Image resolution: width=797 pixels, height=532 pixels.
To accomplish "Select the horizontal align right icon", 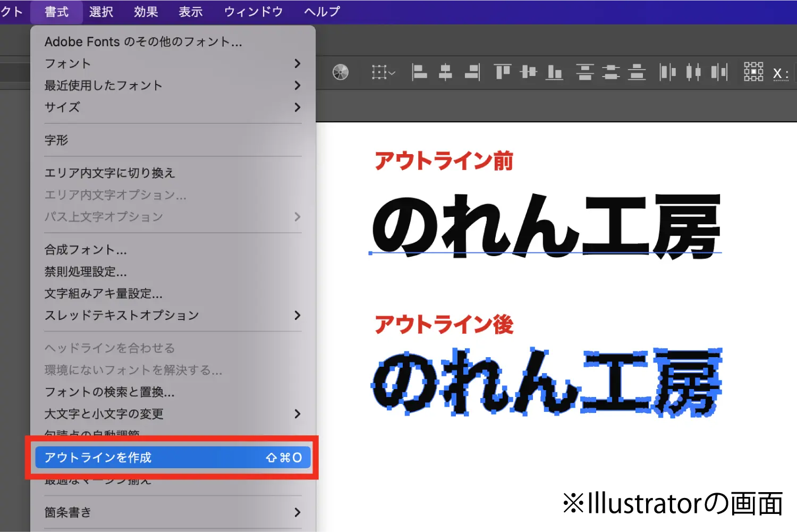I will 471,72.
